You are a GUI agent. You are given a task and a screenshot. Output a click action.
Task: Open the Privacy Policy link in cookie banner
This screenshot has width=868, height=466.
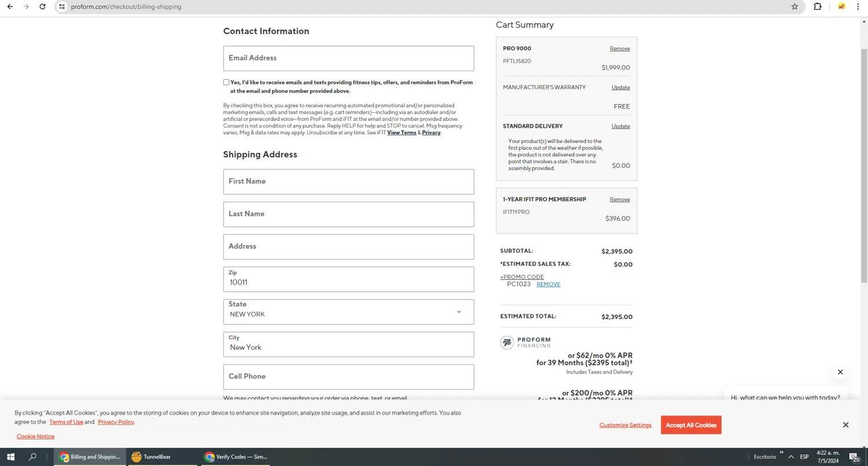(x=116, y=422)
